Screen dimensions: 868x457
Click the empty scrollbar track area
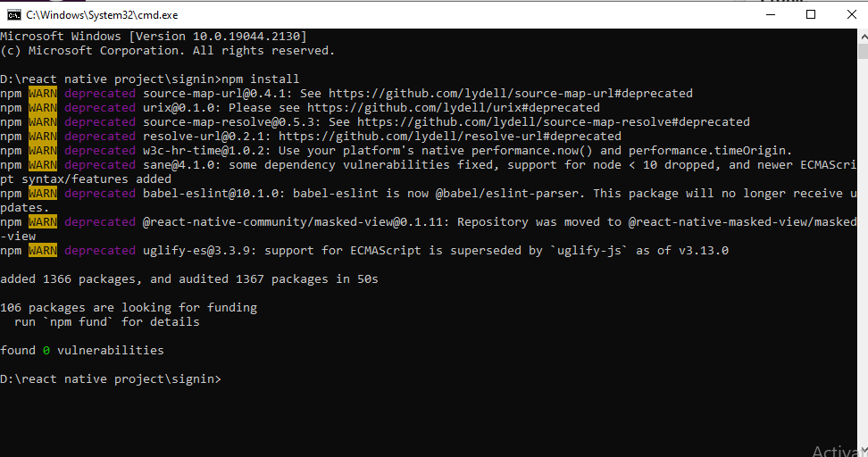point(863,249)
